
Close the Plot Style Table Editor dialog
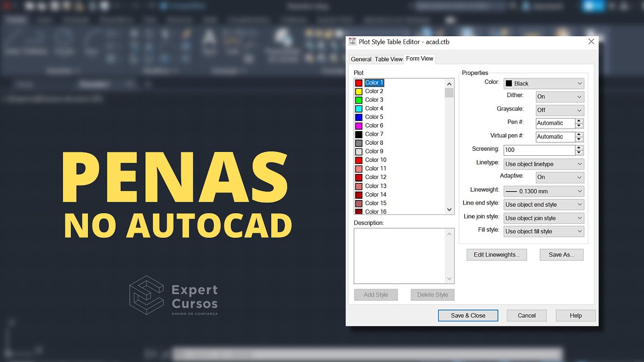(x=591, y=42)
